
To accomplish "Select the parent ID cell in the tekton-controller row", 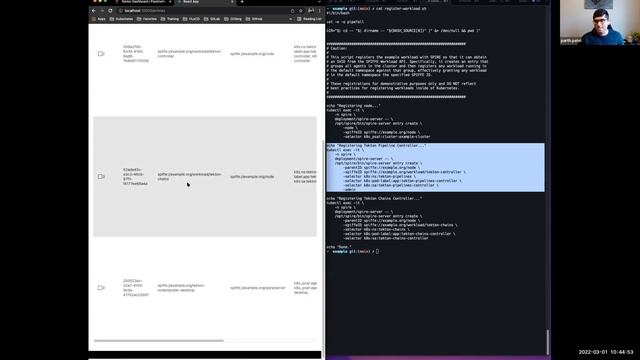I will point(252,54).
